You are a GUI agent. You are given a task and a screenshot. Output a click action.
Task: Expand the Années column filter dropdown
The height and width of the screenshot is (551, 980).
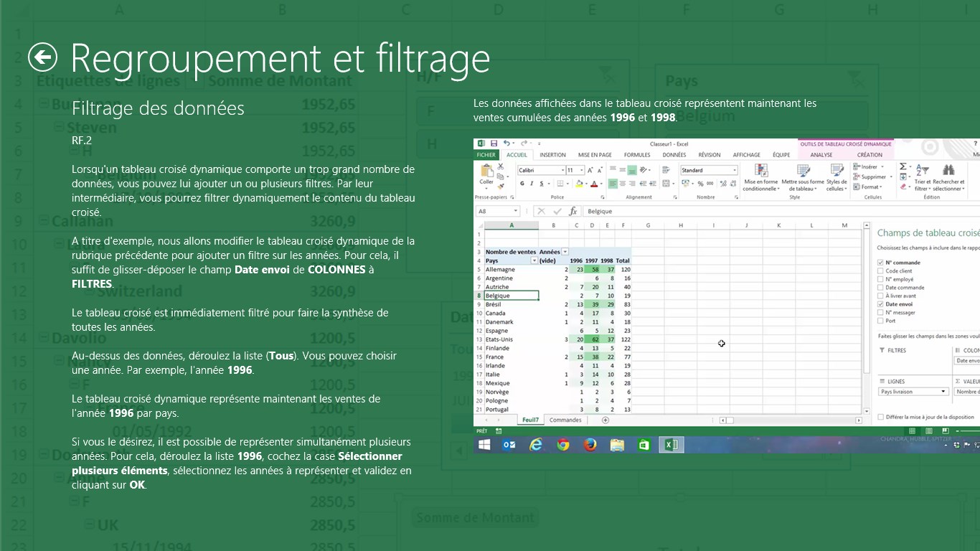565,252
